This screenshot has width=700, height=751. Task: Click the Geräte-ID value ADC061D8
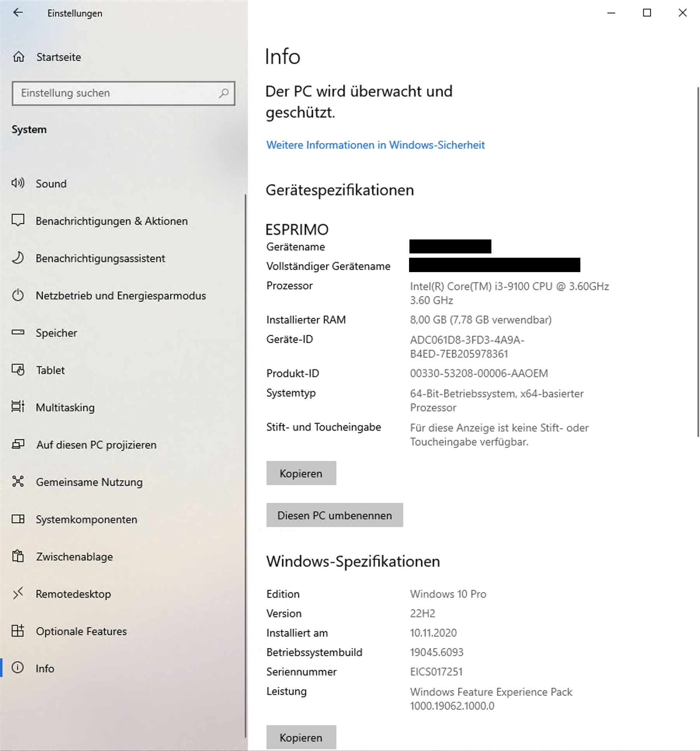tap(467, 347)
